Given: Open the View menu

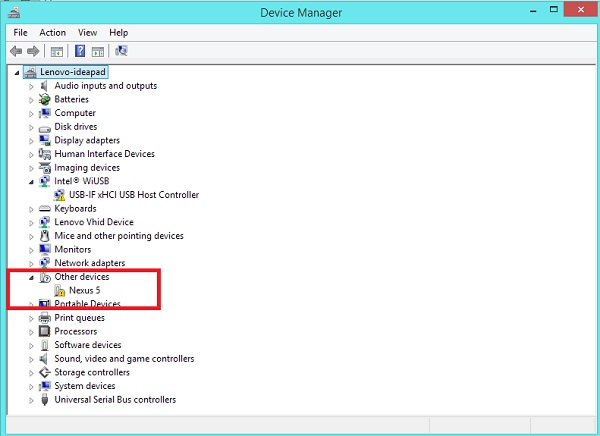Looking at the screenshot, I should (88, 32).
